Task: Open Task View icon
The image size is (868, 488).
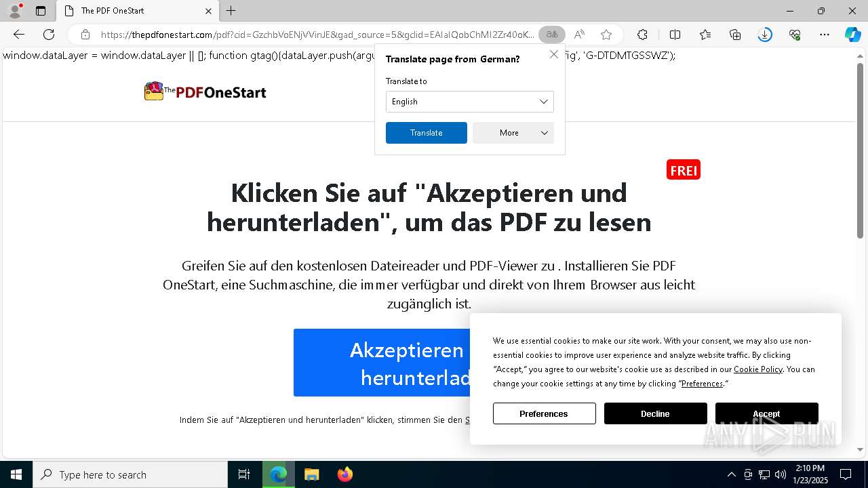Action: pyautogui.click(x=244, y=474)
